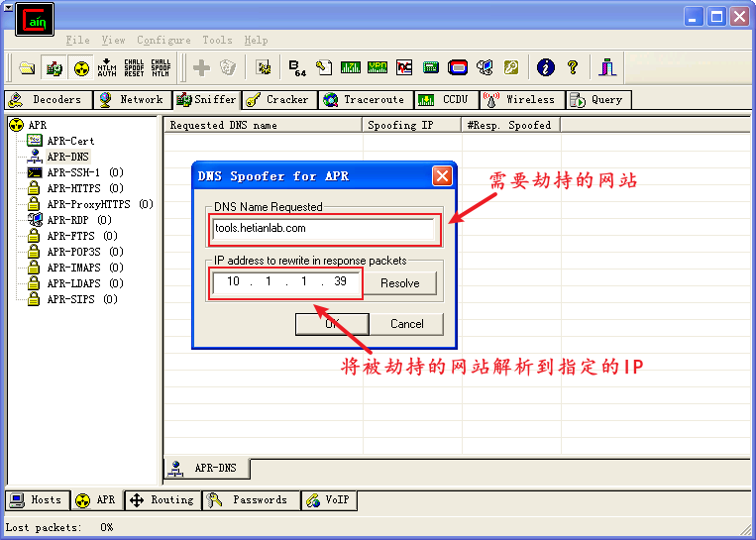Switch to the VoIP bottom tab
756x540 pixels.
(329, 500)
